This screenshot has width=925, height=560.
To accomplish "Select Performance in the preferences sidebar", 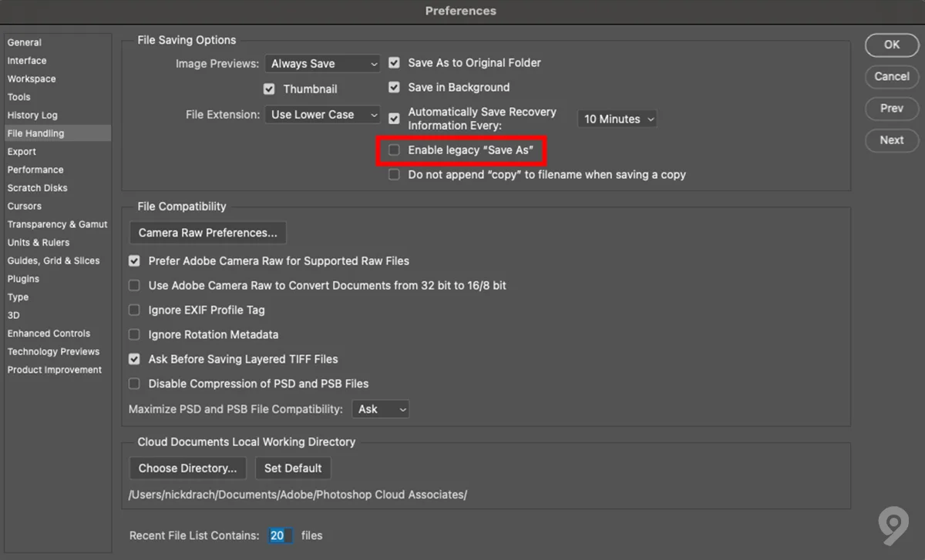I will [35, 169].
